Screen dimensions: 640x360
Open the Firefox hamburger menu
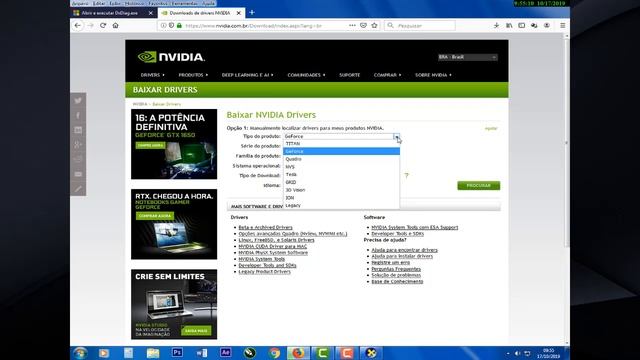(562, 25)
